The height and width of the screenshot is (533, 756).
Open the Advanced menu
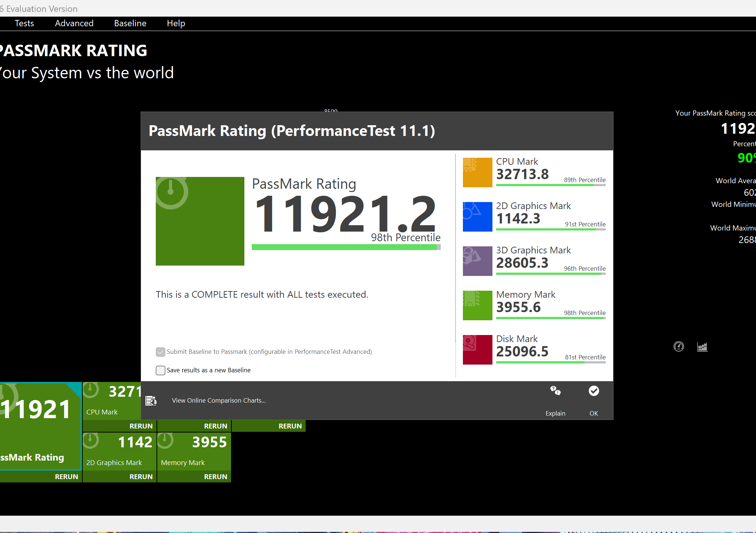point(74,23)
